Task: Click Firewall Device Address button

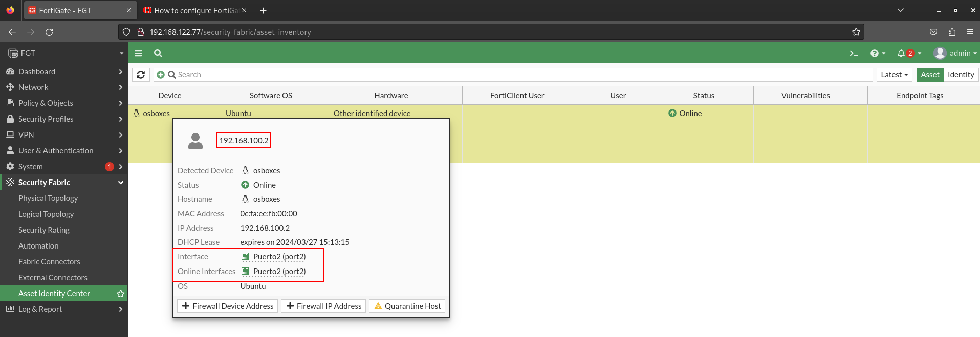Action: pyautogui.click(x=228, y=306)
